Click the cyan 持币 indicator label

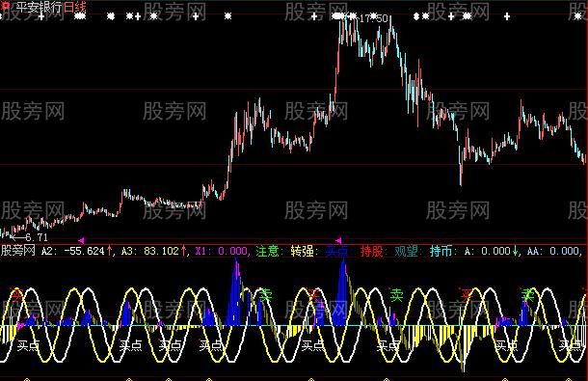(x=441, y=251)
